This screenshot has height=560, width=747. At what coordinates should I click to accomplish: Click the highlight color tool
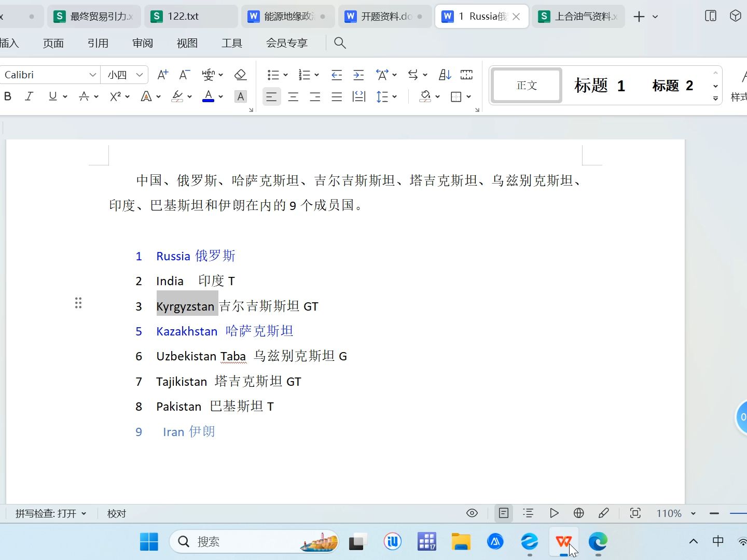[x=177, y=96]
